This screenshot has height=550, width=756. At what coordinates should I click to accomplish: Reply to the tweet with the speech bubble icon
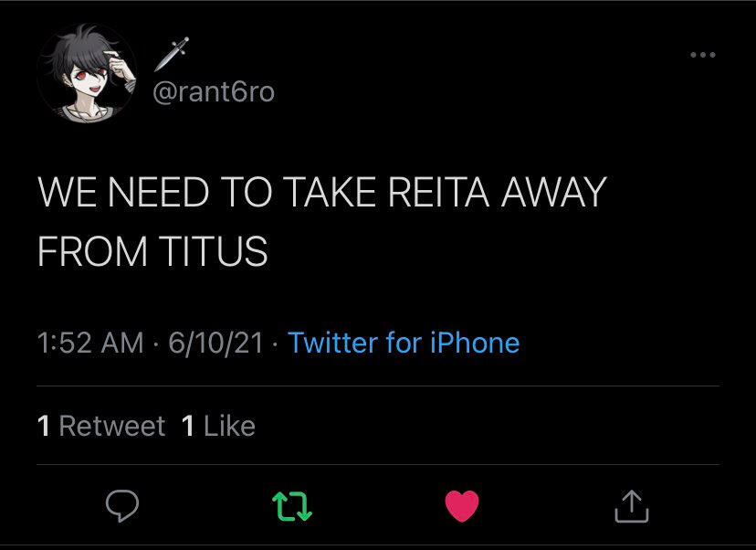coord(120,504)
